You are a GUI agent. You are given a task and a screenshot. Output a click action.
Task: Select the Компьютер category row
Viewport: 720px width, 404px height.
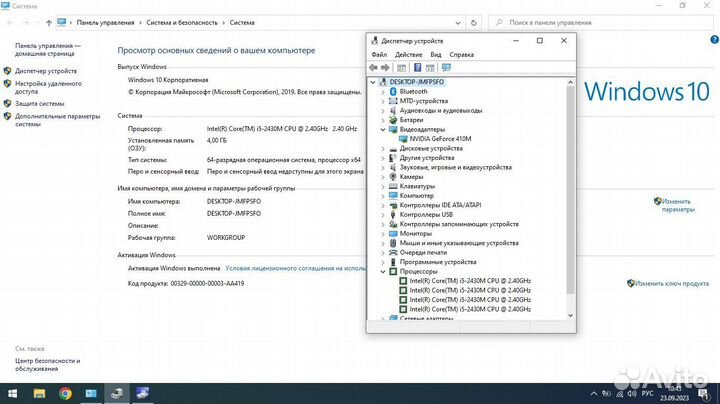click(x=416, y=196)
